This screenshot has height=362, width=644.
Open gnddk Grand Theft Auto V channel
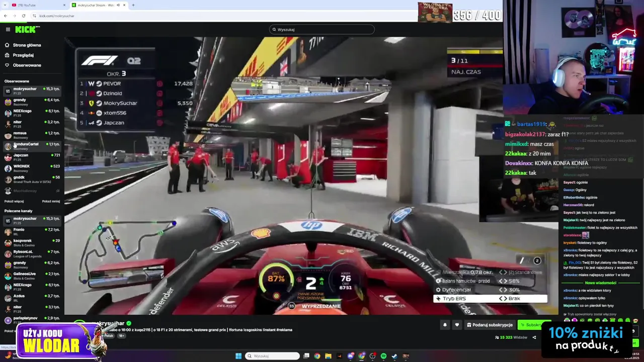click(x=32, y=179)
